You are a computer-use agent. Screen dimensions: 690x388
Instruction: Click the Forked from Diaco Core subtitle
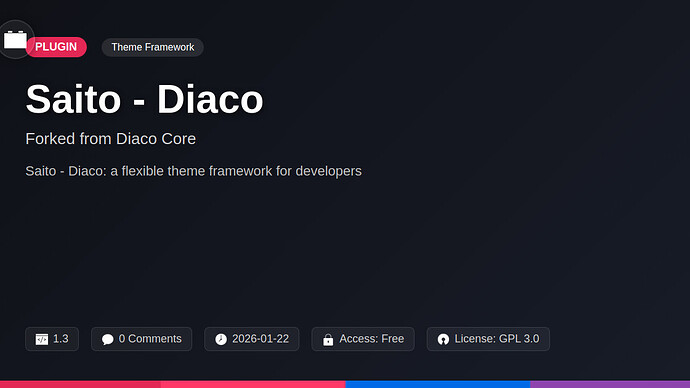[x=110, y=139]
